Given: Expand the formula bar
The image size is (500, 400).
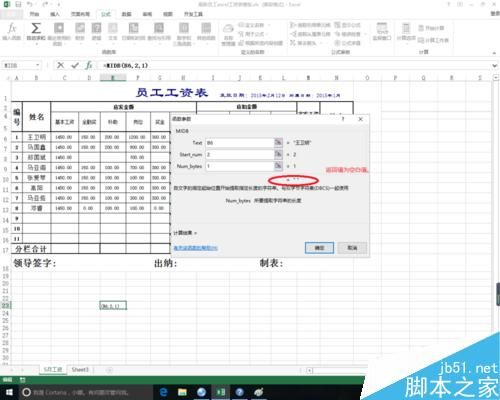Looking at the screenshot, I should (495, 66).
